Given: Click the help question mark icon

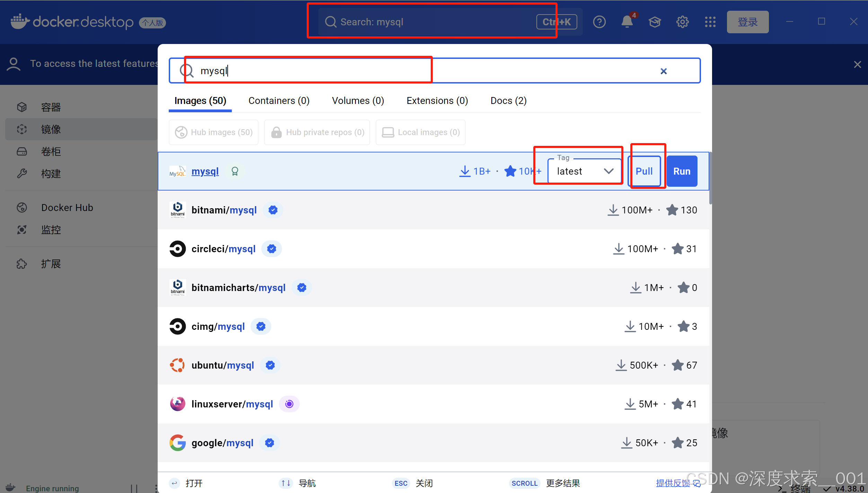Looking at the screenshot, I should 599,22.
